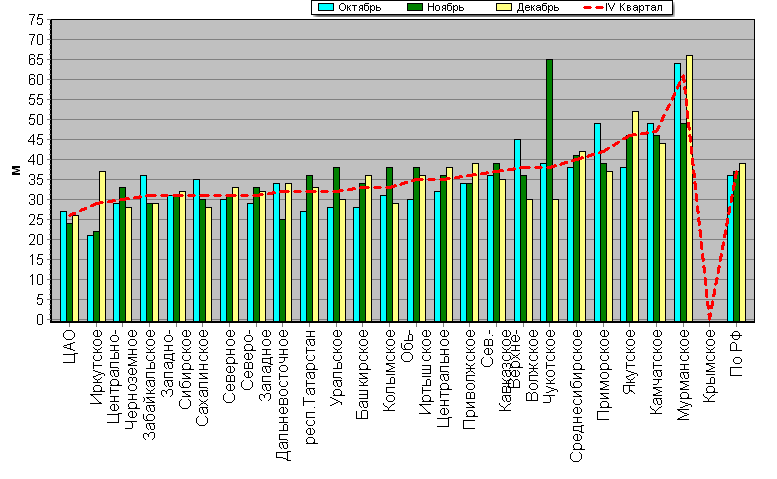777x479 pixels.
Task: Click the Дальневосточное category label
Action: pos(283,395)
